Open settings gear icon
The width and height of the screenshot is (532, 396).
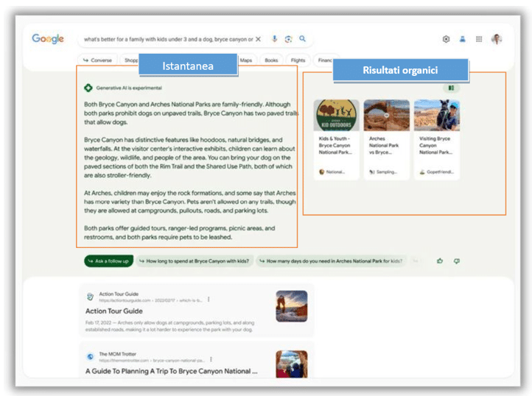[x=447, y=39]
